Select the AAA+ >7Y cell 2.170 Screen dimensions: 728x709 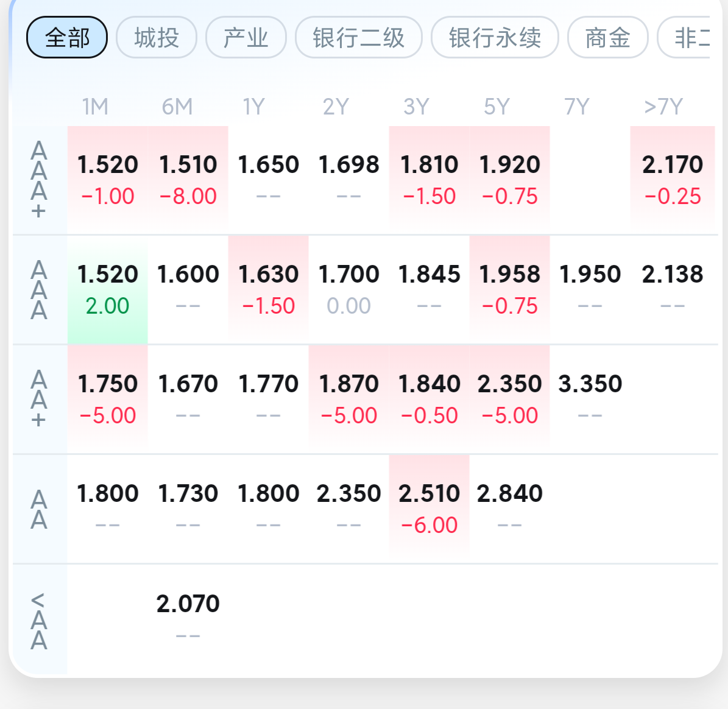[673, 180]
